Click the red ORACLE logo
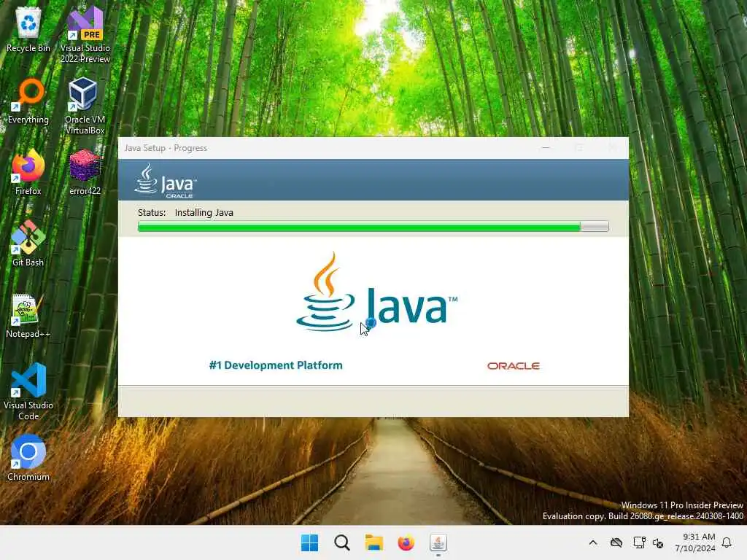The height and width of the screenshot is (560, 747). pyautogui.click(x=513, y=366)
